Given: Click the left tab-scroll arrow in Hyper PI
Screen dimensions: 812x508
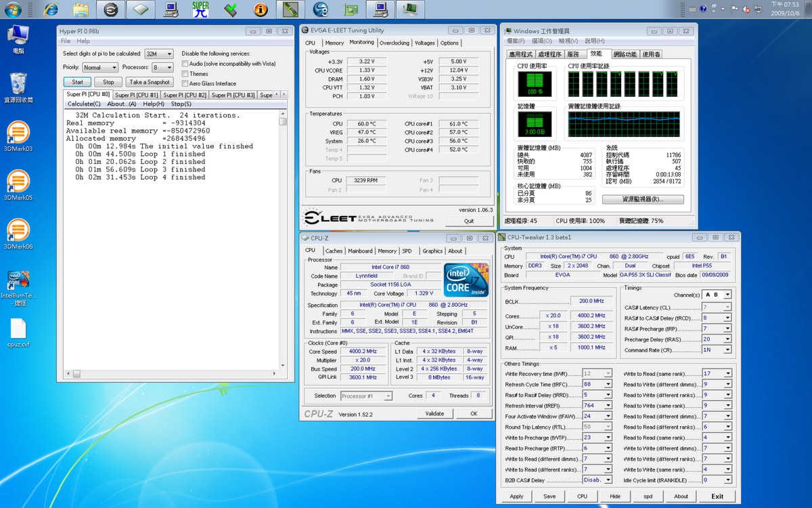Looking at the screenshot, I should click(278, 95).
